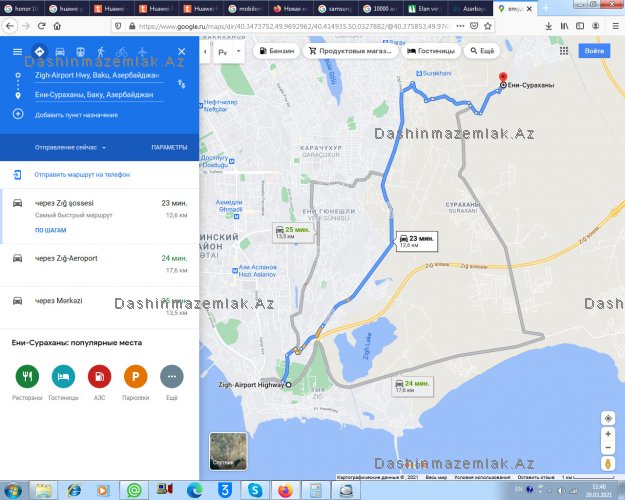Select the best travel mode icon
This screenshot has height=500, width=625.
[39, 51]
